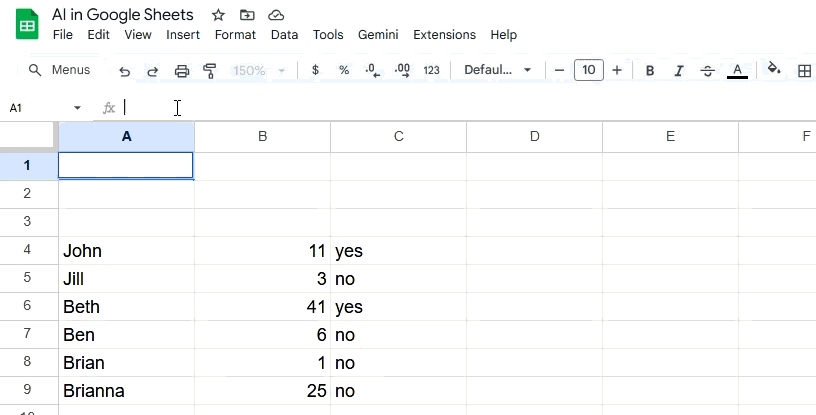Viewport: 816px width, 415px height.
Task: Decrease decimal places
Action: coord(373,70)
